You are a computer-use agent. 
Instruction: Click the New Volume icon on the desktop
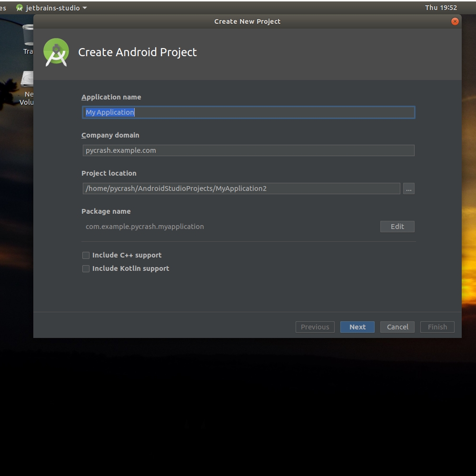coord(27,79)
